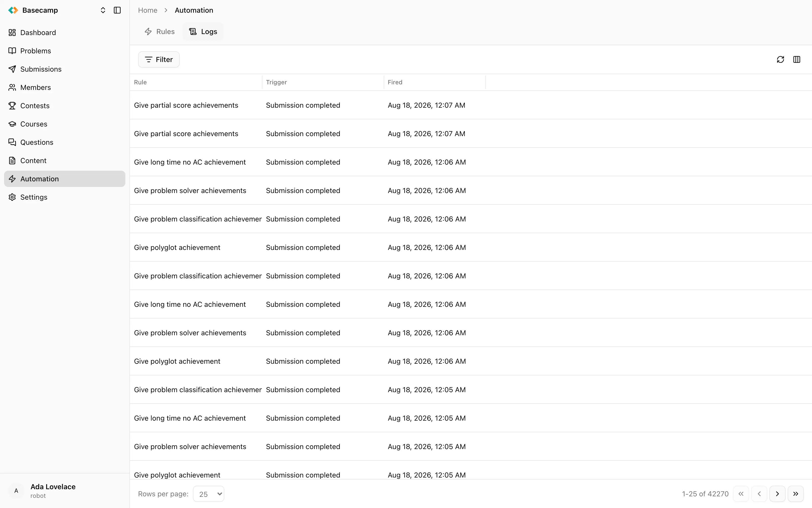Viewport: 812px width, 508px height.
Task: Go to the next page
Action: click(x=777, y=494)
